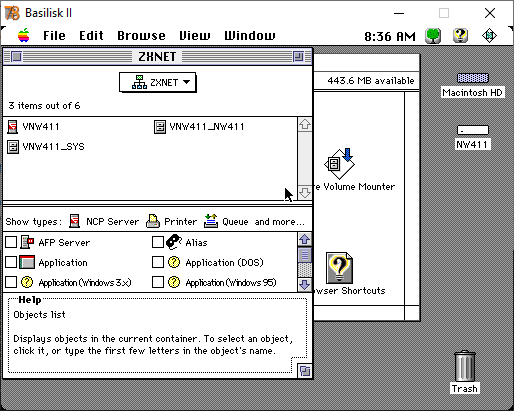Click the NCP Server type icon

[x=74, y=221]
